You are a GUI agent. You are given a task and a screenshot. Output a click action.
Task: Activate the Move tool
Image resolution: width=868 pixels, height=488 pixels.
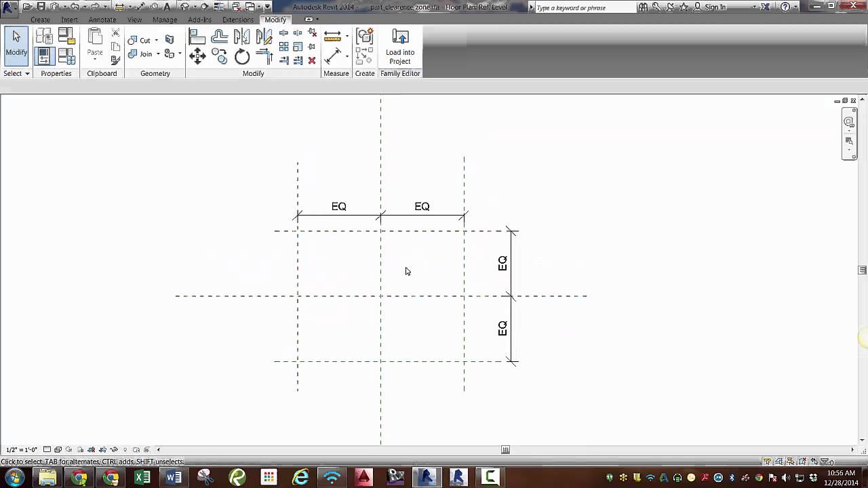point(197,56)
